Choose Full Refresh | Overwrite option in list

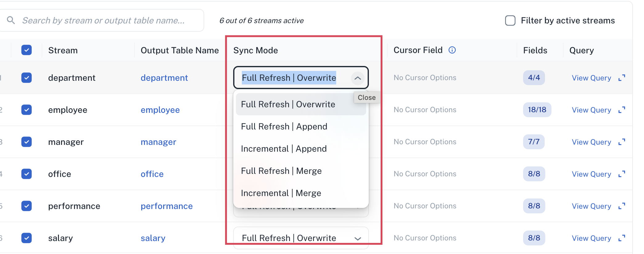tap(301, 104)
